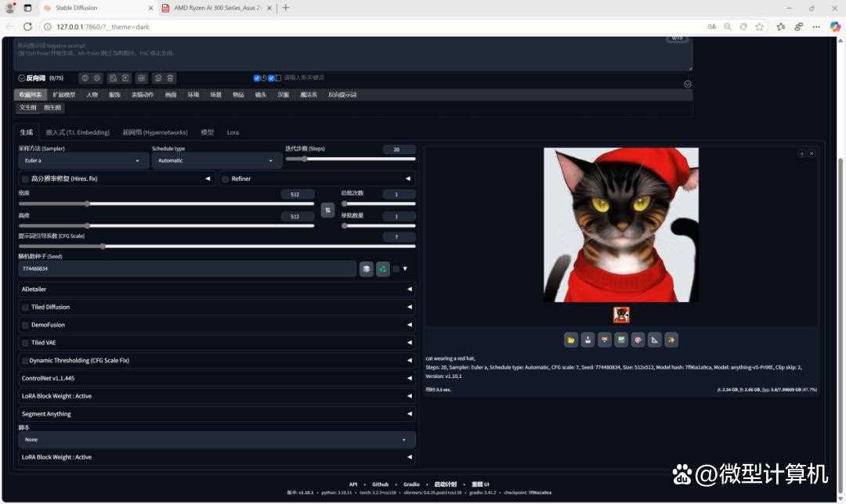Click the dice icon to randomize seed

tap(366, 269)
